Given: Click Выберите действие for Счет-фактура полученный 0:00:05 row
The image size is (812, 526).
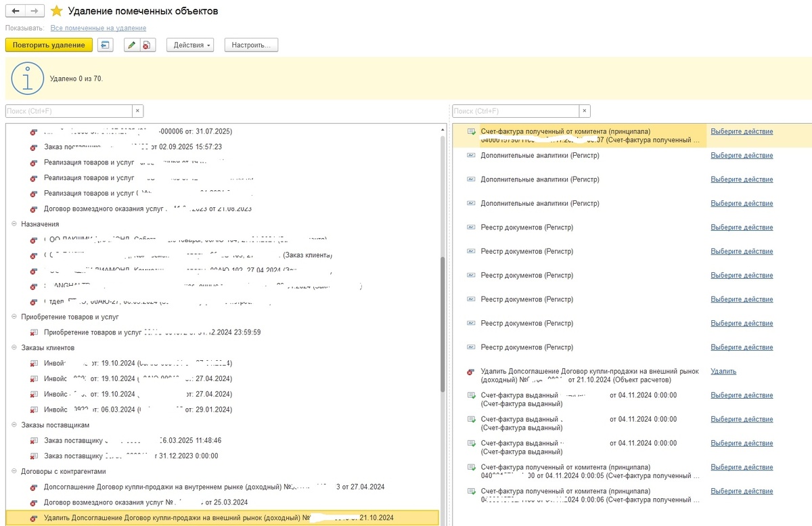Looking at the screenshot, I should pyautogui.click(x=742, y=468).
